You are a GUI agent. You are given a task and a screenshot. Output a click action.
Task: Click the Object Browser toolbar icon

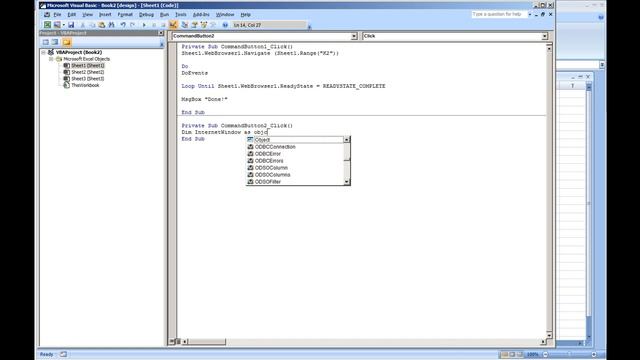[204, 25]
